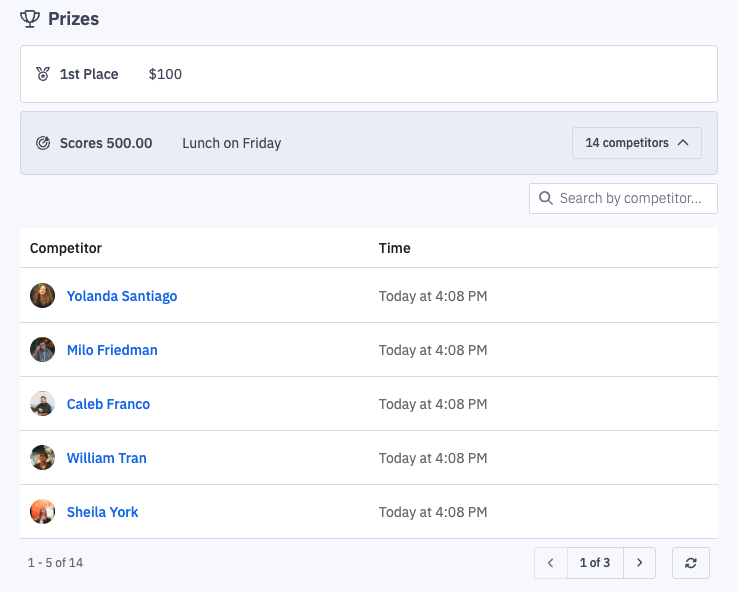Click Milo Friedman's avatar
Image resolution: width=738 pixels, height=592 pixels.
[x=42, y=350]
